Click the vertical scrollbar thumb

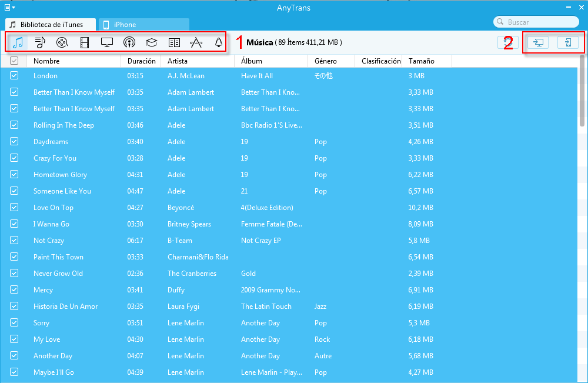click(x=582, y=91)
